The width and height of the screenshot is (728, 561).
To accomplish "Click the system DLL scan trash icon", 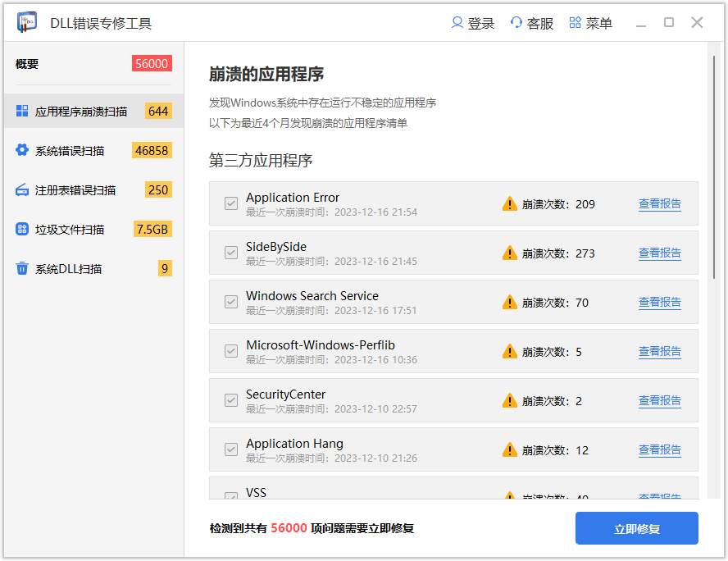I will click(x=22, y=268).
